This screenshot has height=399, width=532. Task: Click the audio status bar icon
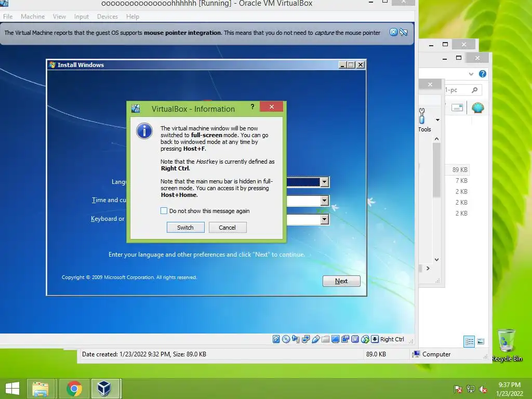296,339
